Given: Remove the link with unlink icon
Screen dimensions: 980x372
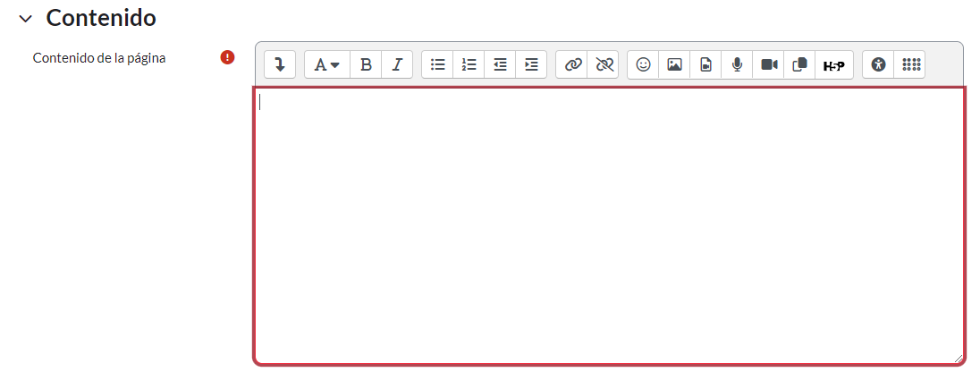Looking at the screenshot, I should click(x=604, y=64).
